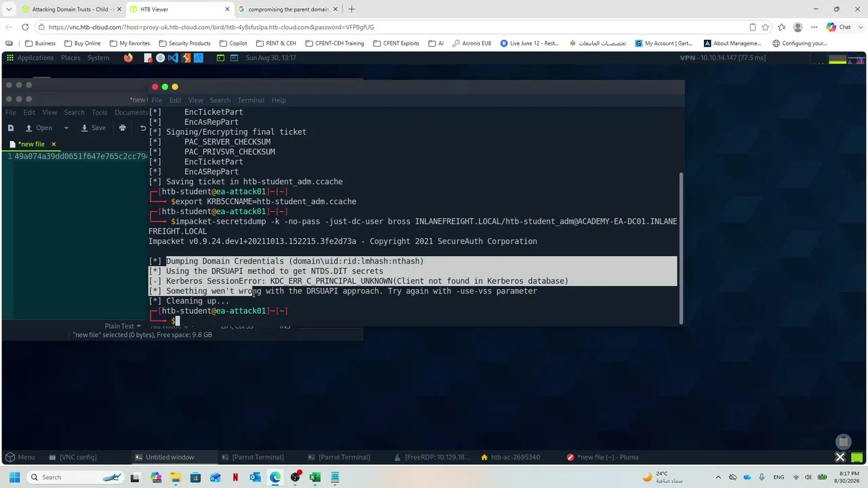The image size is (868, 488).
Task: Open the Parrot Menu button in bottom panel
Action: coord(20,457)
